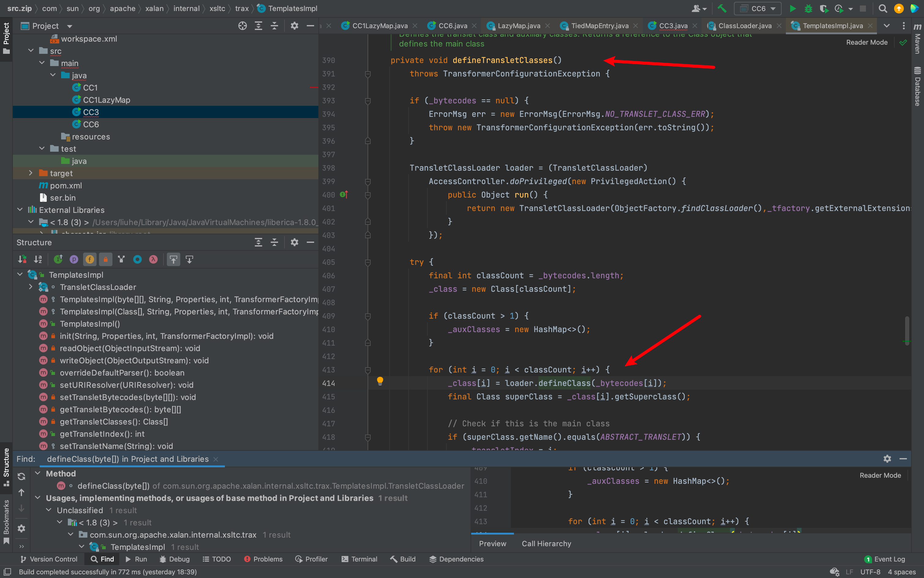Hide the Structure tool window
Screen dimensions: 924x578
(310, 242)
